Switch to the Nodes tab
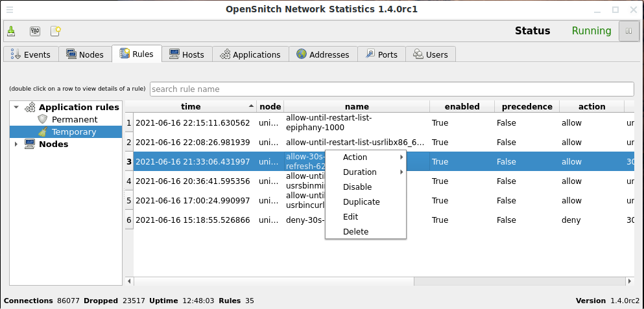 click(x=85, y=54)
